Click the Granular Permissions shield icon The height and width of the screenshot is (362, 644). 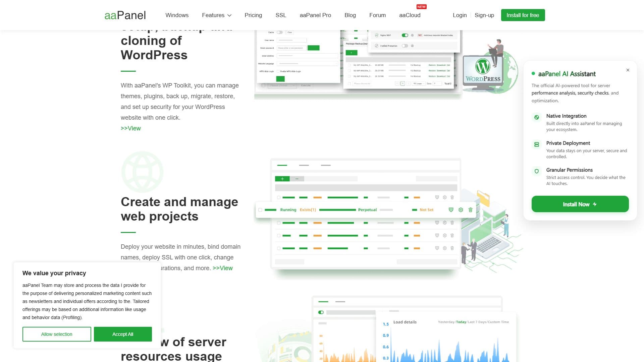coord(537,171)
